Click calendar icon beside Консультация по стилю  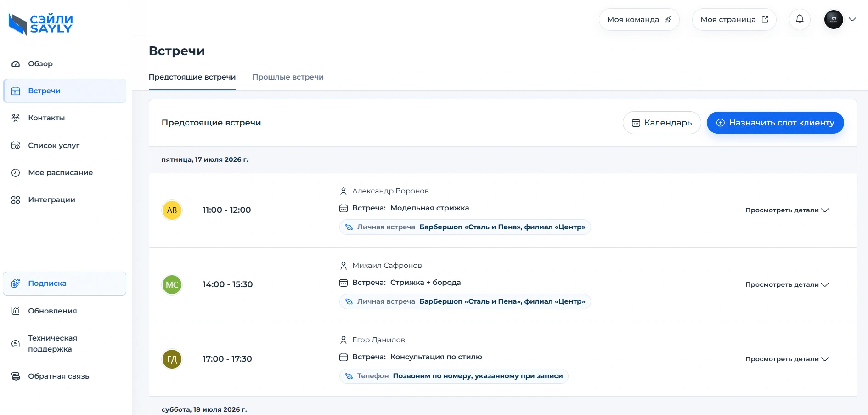(344, 357)
